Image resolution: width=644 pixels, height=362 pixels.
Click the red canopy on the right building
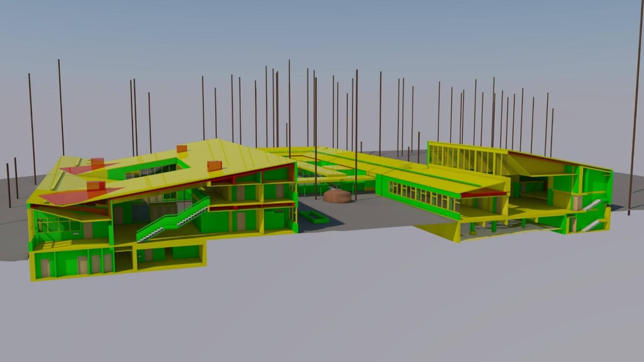tap(483, 194)
